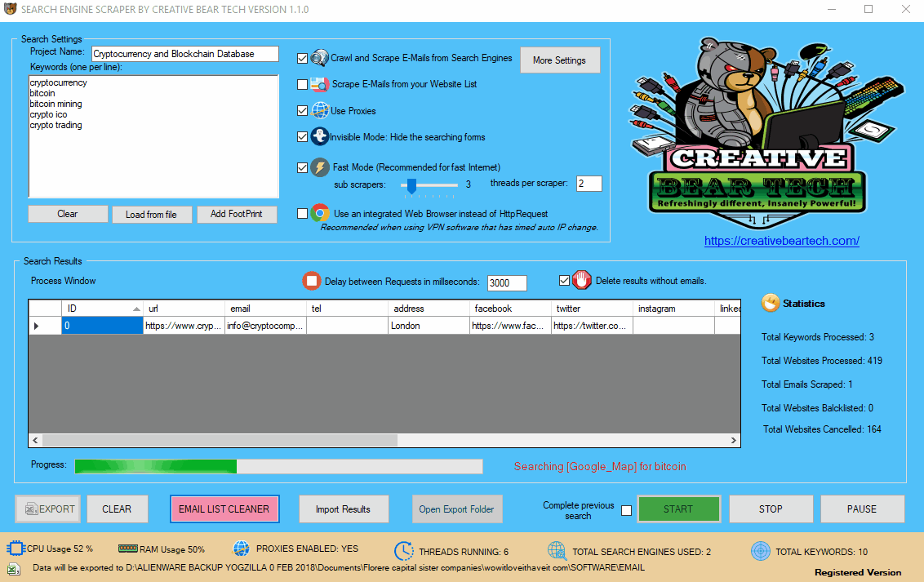Click the results table left scroll arrow
Viewport: 924px width, 582px height.
coord(35,440)
